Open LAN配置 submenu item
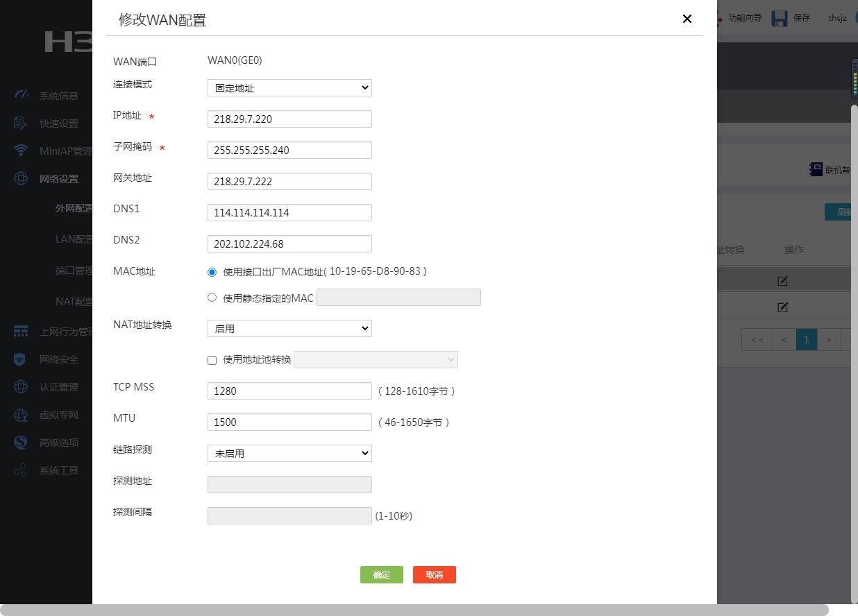This screenshot has height=616, width=858. [x=74, y=239]
